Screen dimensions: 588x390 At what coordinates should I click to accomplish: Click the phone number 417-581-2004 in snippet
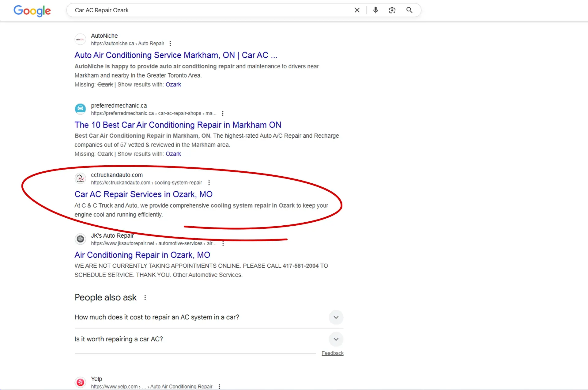point(300,266)
